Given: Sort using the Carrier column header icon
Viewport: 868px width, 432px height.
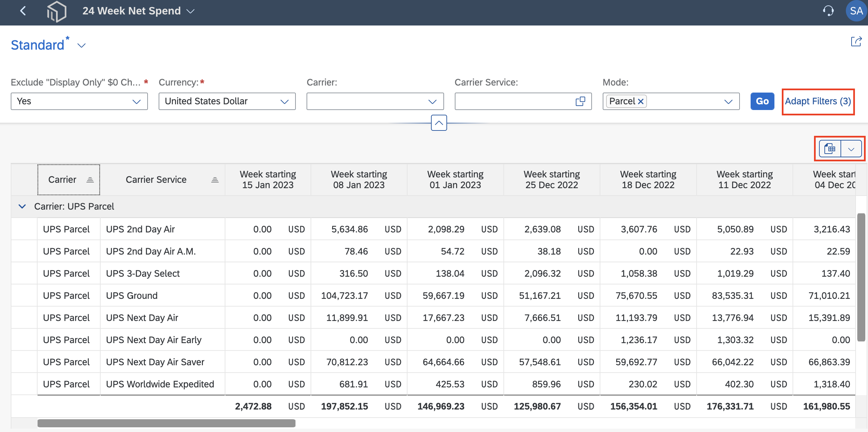Looking at the screenshot, I should tap(90, 179).
